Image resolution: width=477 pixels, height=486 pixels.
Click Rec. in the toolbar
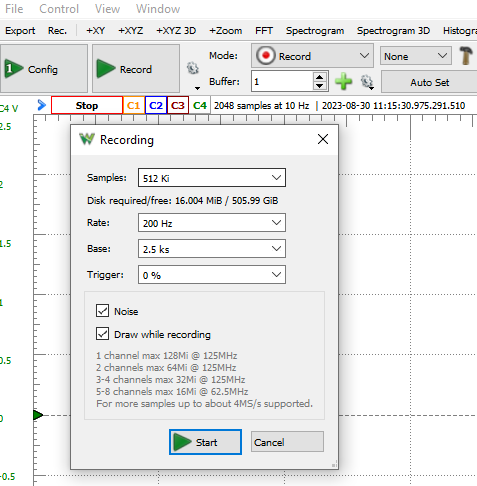pos(57,31)
